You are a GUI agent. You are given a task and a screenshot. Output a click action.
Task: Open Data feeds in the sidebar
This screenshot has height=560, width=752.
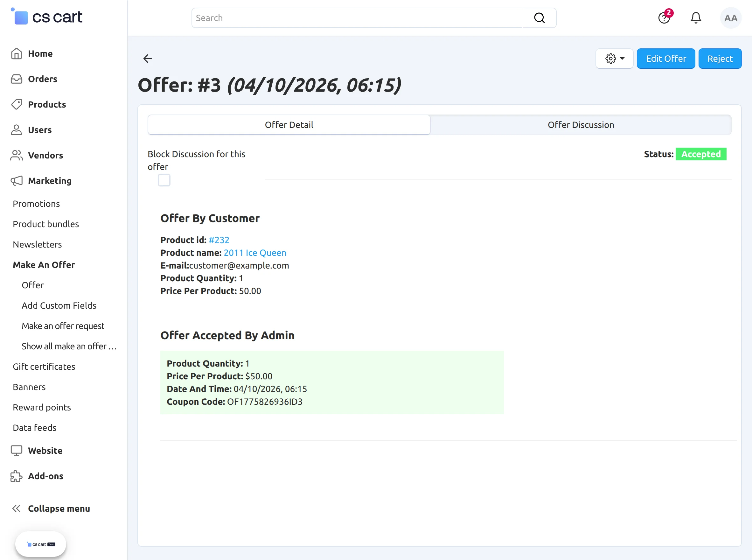35,427
